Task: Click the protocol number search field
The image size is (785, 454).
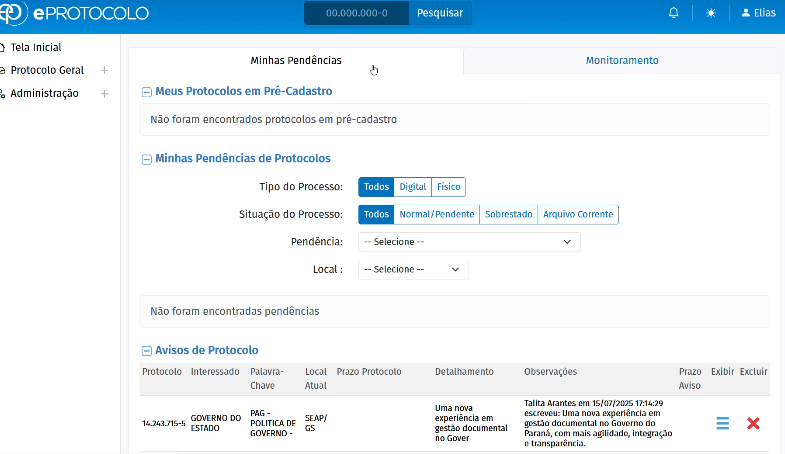Action: click(357, 13)
